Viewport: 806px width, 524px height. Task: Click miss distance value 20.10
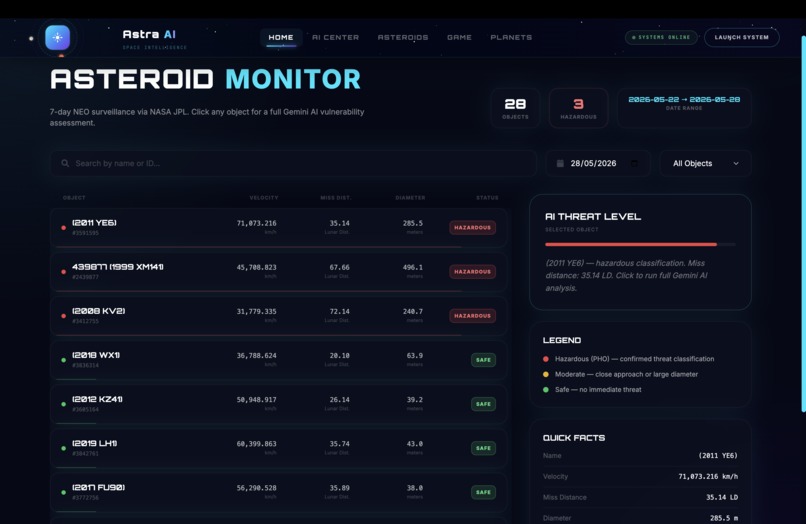[339, 356]
